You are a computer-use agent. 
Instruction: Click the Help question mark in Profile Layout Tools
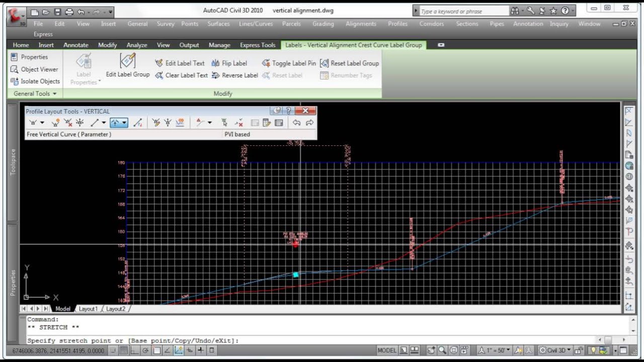click(x=288, y=111)
